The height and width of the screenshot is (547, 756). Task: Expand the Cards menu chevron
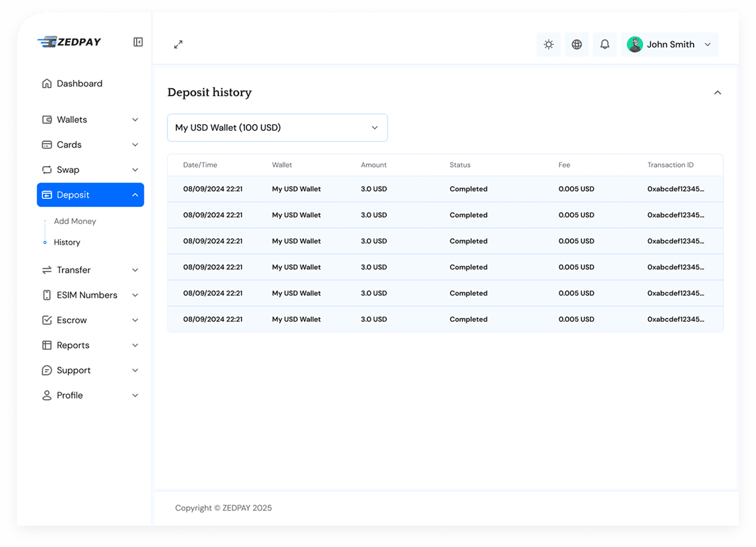coord(135,145)
